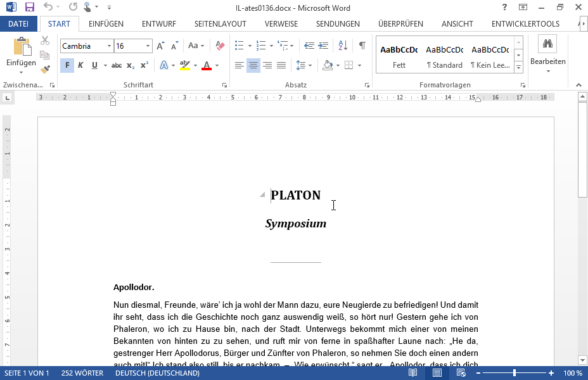Expand the Formatvorlagen styles gallery
Image resolution: width=588 pixels, height=380 pixels.
[518, 67]
